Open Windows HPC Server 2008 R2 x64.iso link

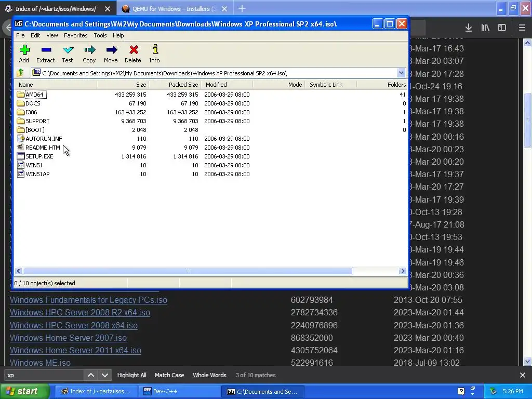(x=79, y=312)
